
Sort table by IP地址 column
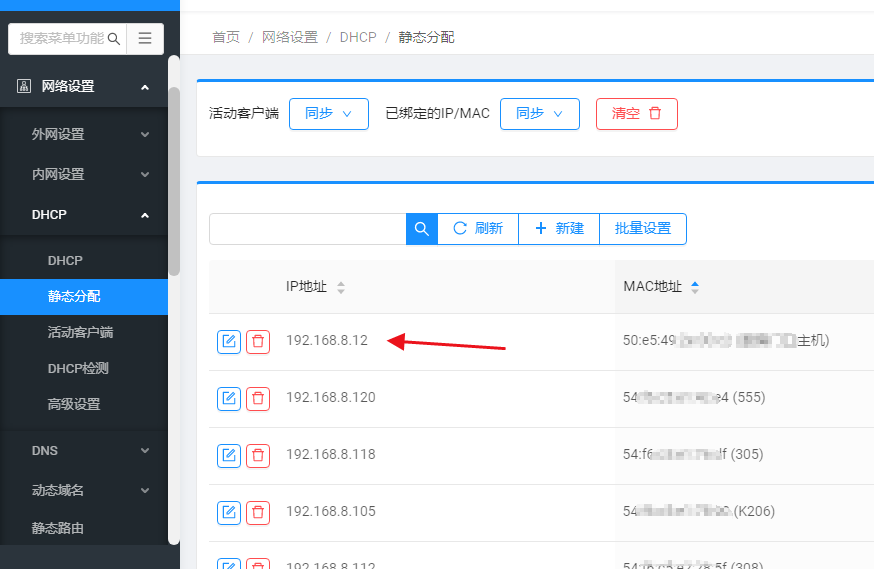click(340, 288)
